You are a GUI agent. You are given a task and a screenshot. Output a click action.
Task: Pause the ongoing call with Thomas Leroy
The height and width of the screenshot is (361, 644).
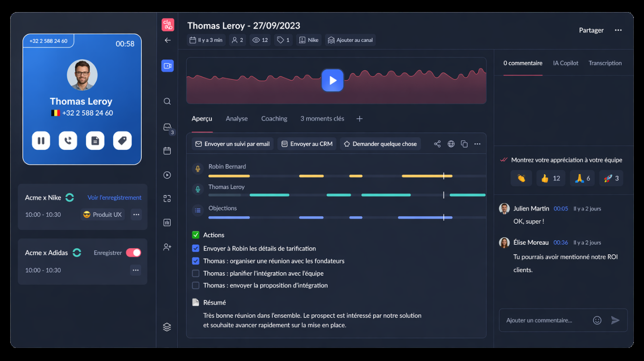(x=41, y=140)
